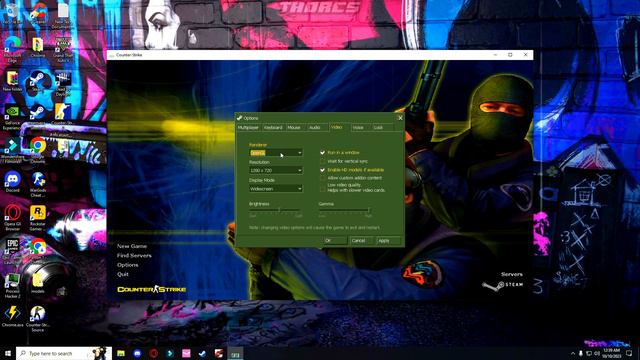
Task: Select the lightning-bolt Chrome.exe desktop icon
Action: 12,317
